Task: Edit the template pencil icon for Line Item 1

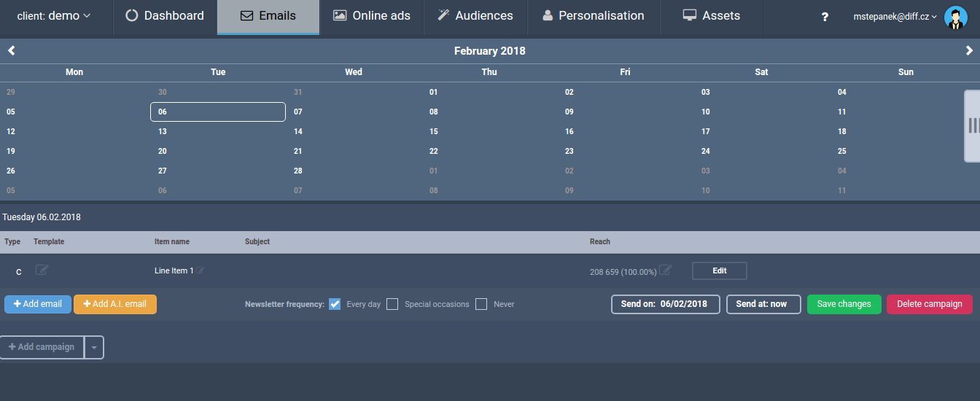Action: click(x=42, y=270)
